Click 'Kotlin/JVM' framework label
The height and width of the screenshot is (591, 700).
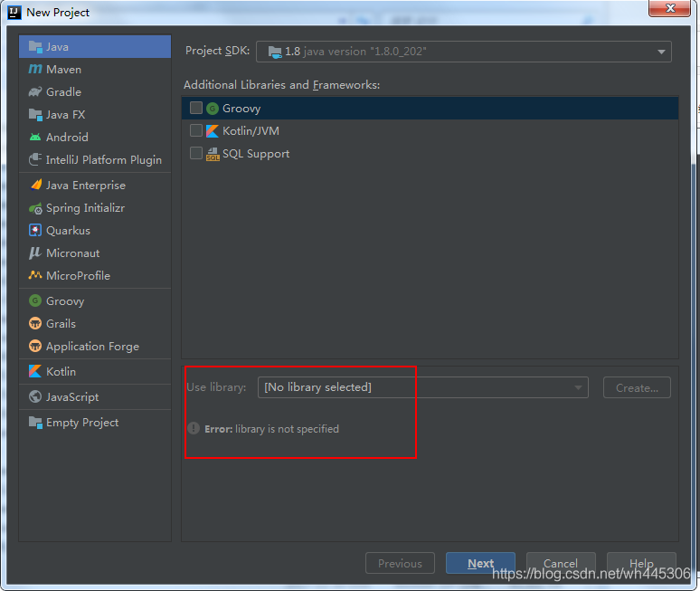click(x=251, y=131)
